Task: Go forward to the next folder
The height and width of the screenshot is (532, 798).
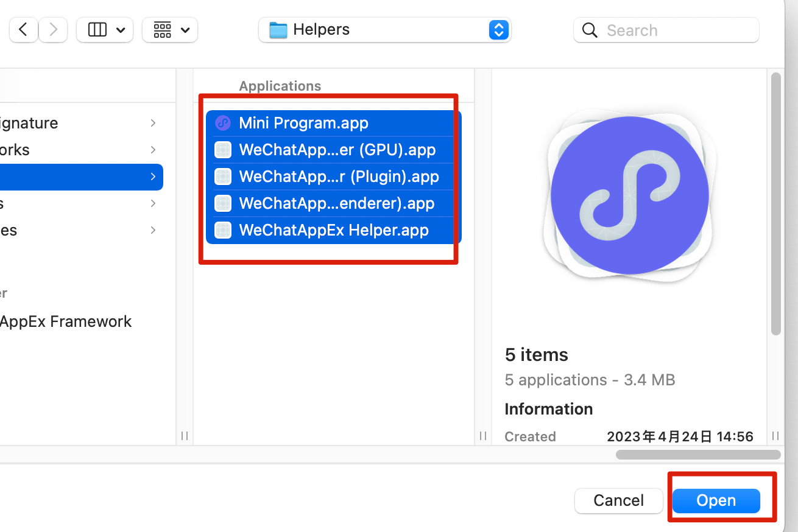Action: tap(53, 30)
